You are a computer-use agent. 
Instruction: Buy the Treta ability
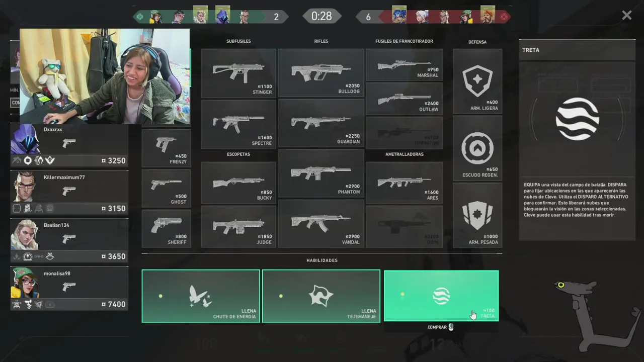pos(441,296)
